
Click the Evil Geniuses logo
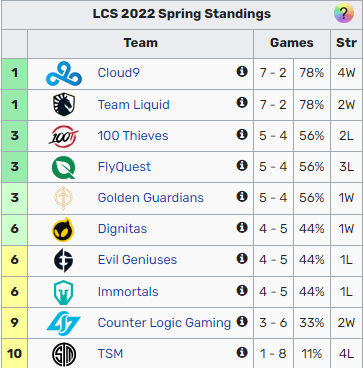(x=64, y=260)
